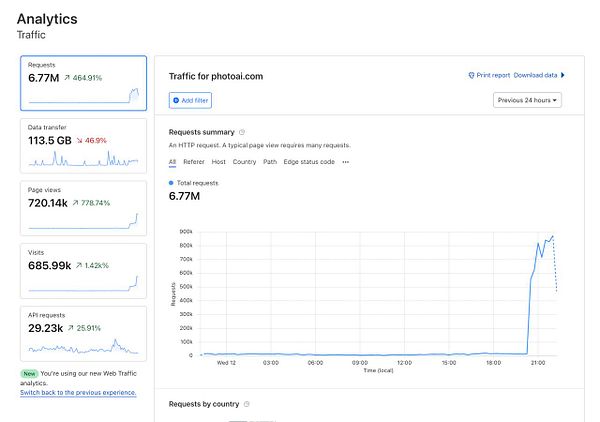The width and height of the screenshot is (600, 422).
Task: Click the Requests by country info icon
Action: tap(247, 404)
